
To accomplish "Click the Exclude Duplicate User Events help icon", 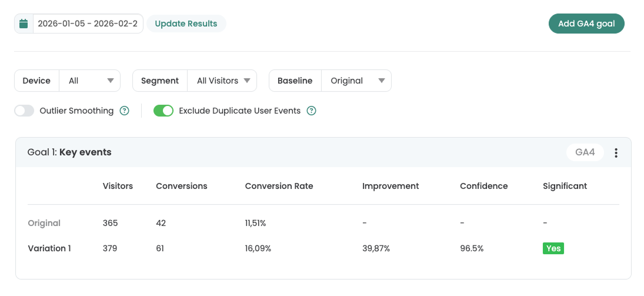I will [312, 111].
